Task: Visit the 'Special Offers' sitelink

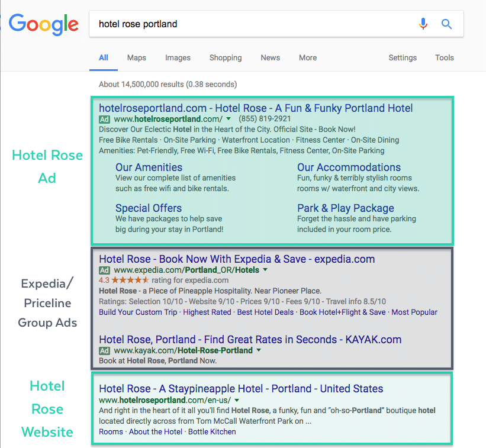Action: point(149,208)
